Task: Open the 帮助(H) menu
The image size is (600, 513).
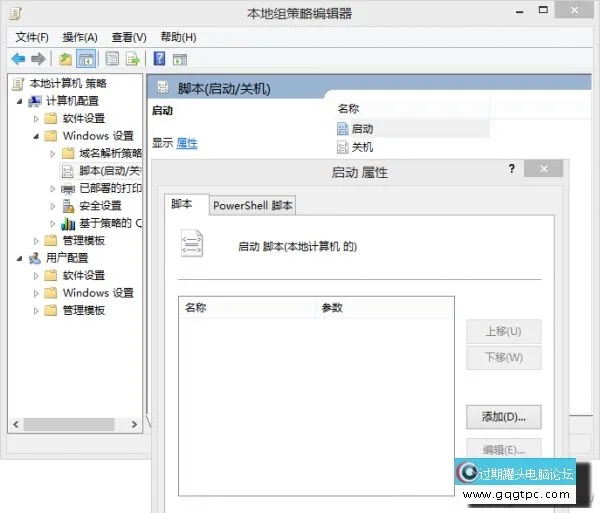Action: 178,37
